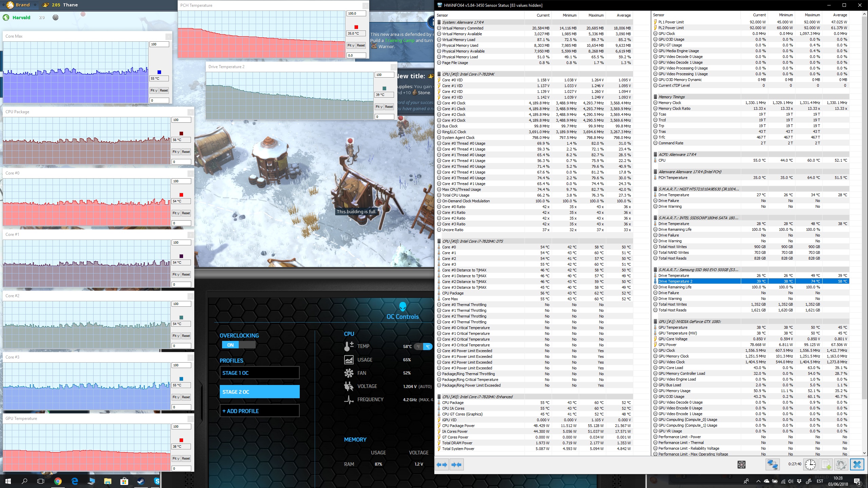
Task: Click the Maximum column header in right sensor pane
Action: click(808, 15)
